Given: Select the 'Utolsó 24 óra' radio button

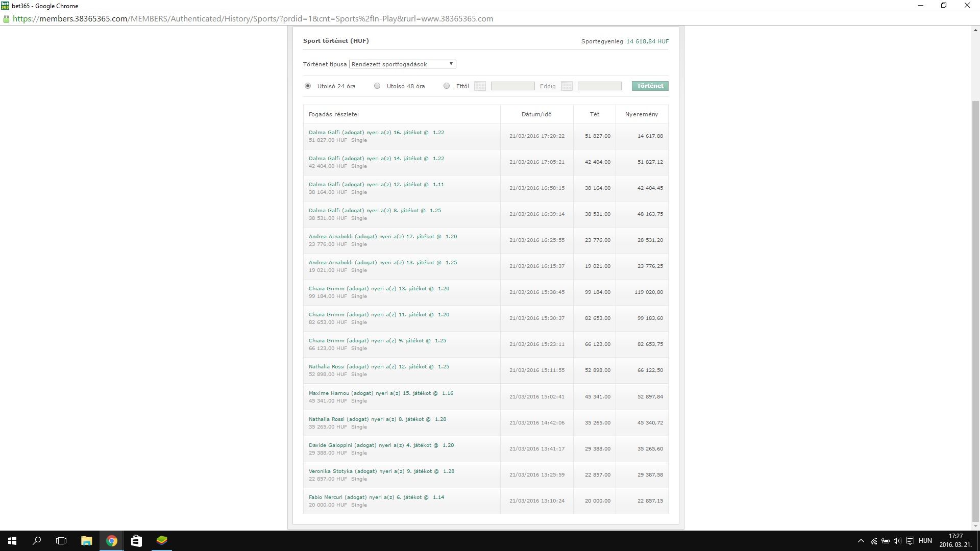Looking at the screenshot, I should [x=308, y=86].
